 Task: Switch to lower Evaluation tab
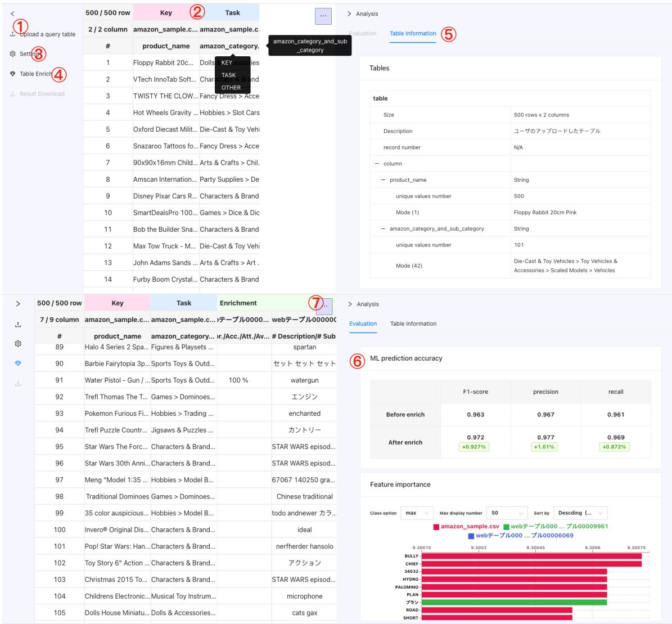(363, 324)
